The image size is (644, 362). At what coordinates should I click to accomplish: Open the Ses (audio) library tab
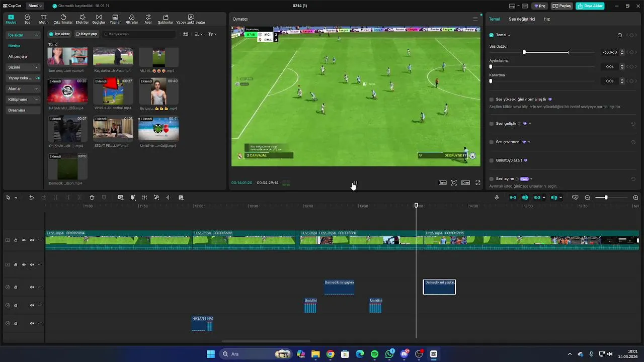(x=27, y=19)
